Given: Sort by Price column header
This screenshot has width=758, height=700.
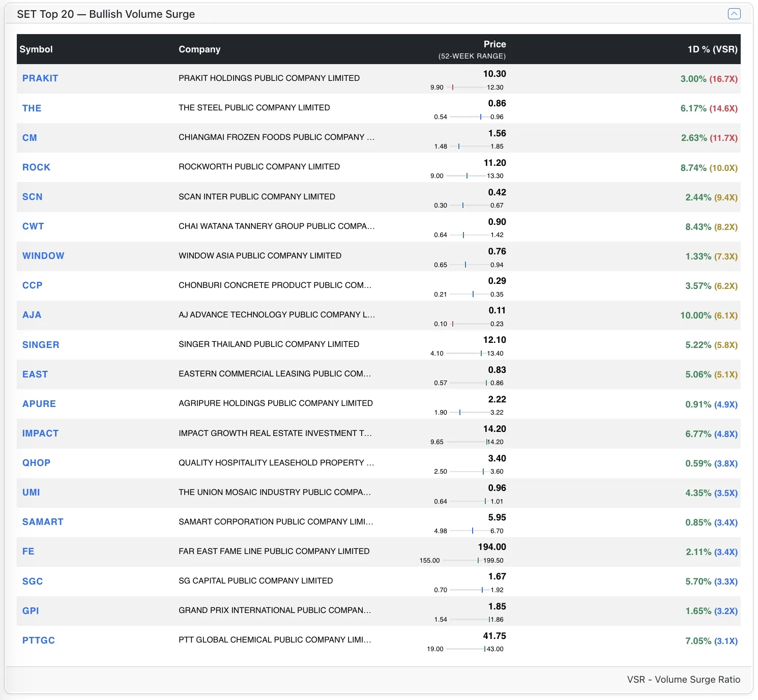Looking at the screenshot, I should [x=494, y=44].
